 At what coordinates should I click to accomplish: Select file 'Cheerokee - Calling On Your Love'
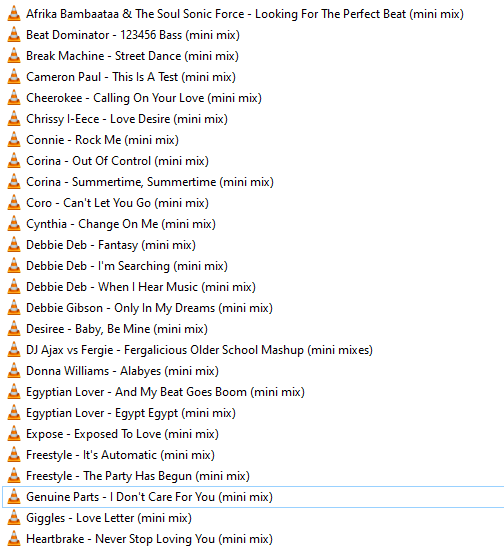point(144,98)
